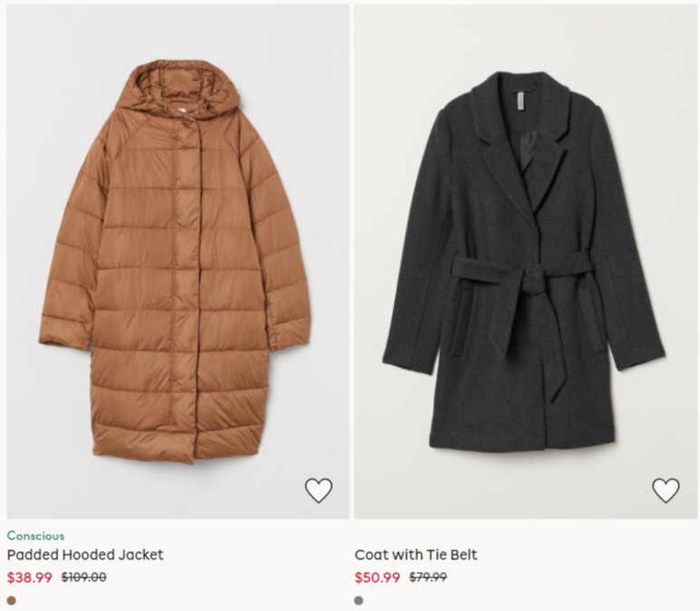Select the brown color swatch under jacket
The width and height of the screenshot is (700, 611).
12,600
